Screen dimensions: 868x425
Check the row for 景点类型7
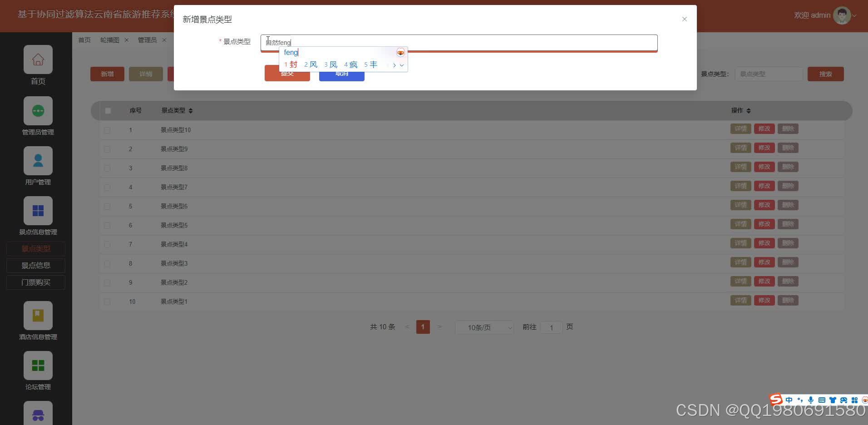click(107, 188)
